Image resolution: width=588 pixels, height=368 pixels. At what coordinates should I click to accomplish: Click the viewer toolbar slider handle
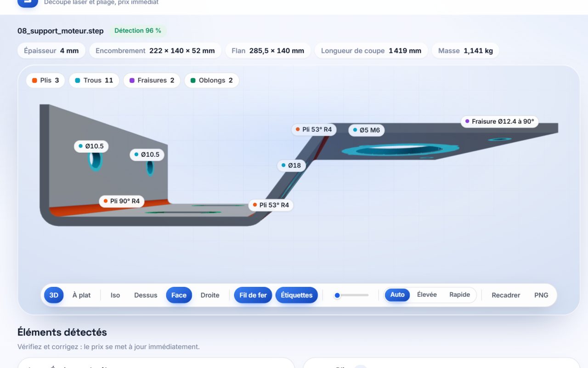point(337,295)
